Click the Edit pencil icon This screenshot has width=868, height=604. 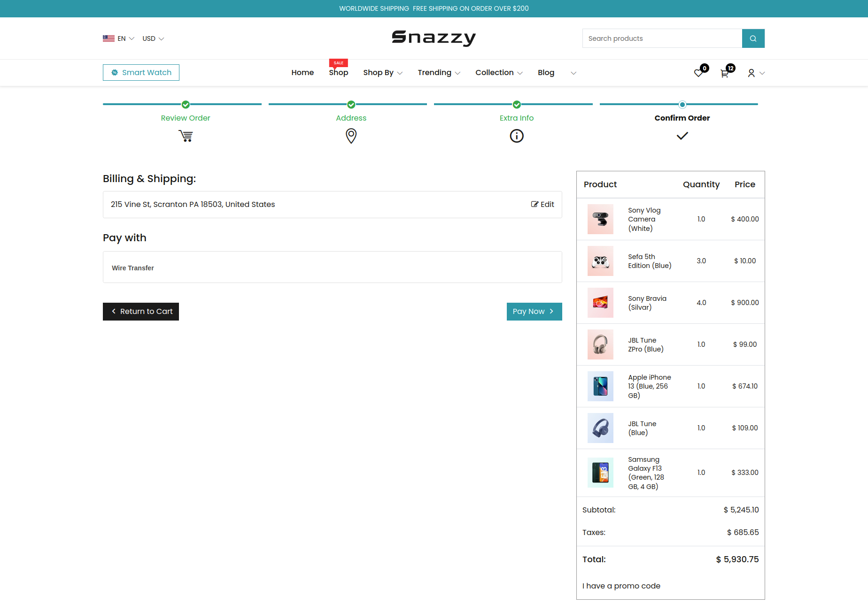click(x=535, y=204)
